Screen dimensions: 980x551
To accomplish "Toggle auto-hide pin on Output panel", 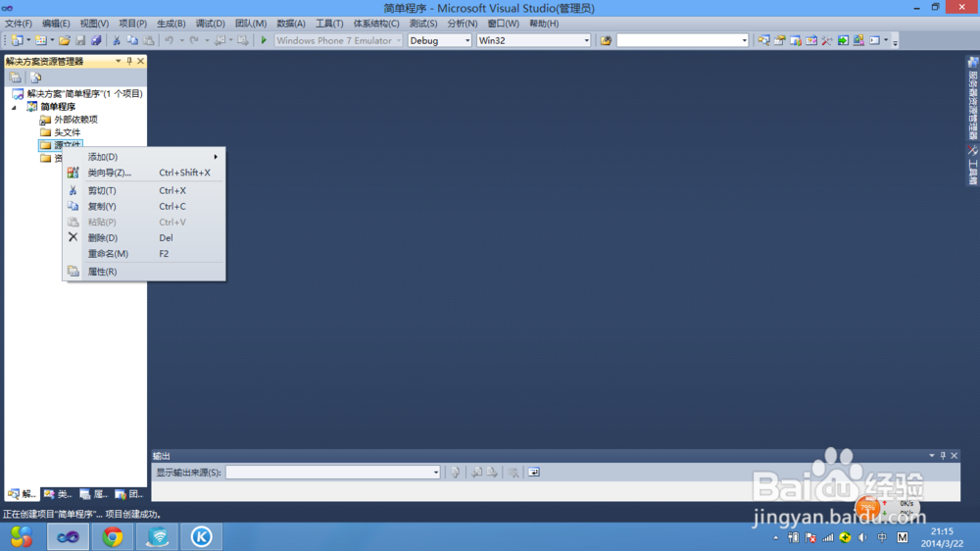I will tap(943, 456).
